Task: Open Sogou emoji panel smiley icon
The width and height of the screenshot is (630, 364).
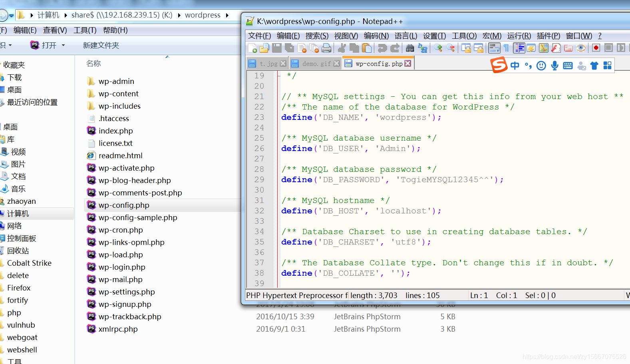Action: pos(541,66)
